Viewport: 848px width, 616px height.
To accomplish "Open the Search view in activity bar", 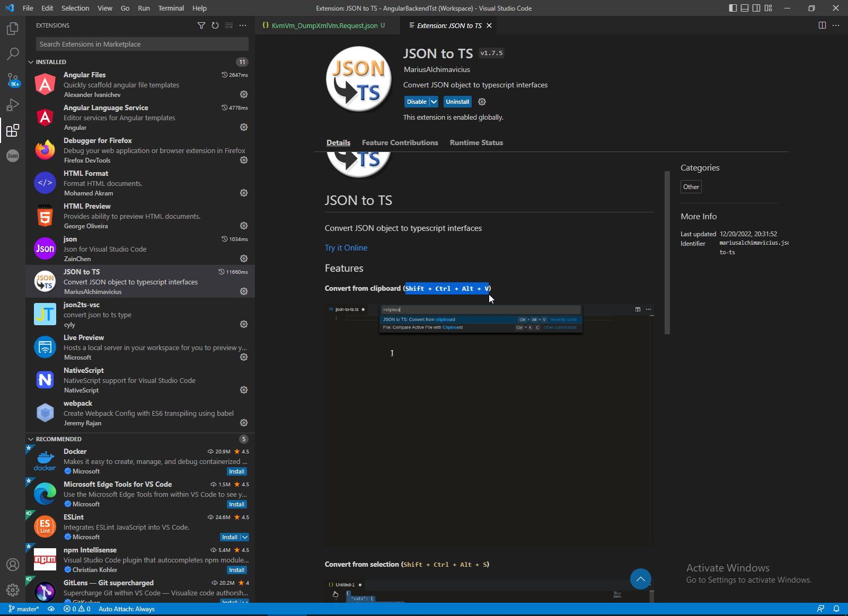I will 13,54.
